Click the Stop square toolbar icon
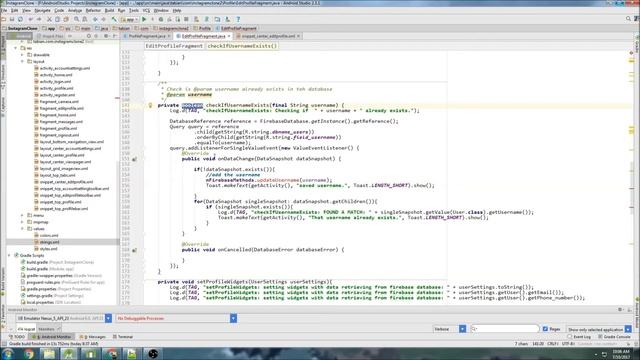Screen dimensions: 640x360 [x=187, y=19]
